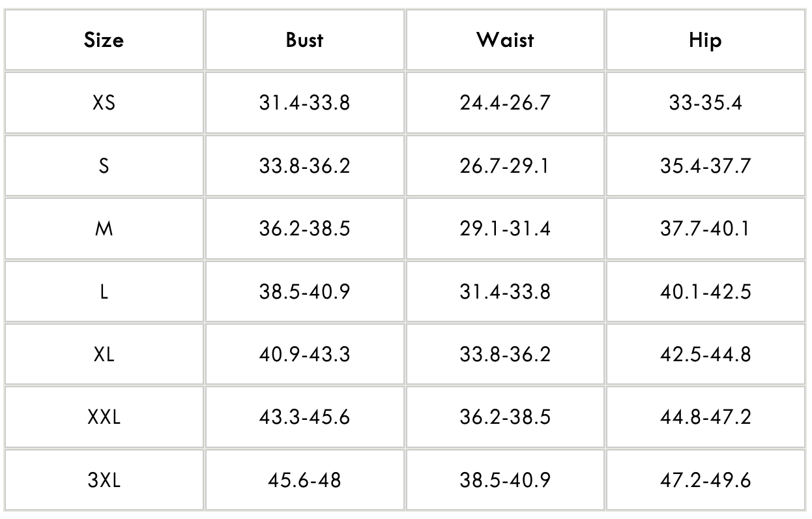Click the Waist column header
Viewport: 812px width, 519px height.
pos(505,40)
